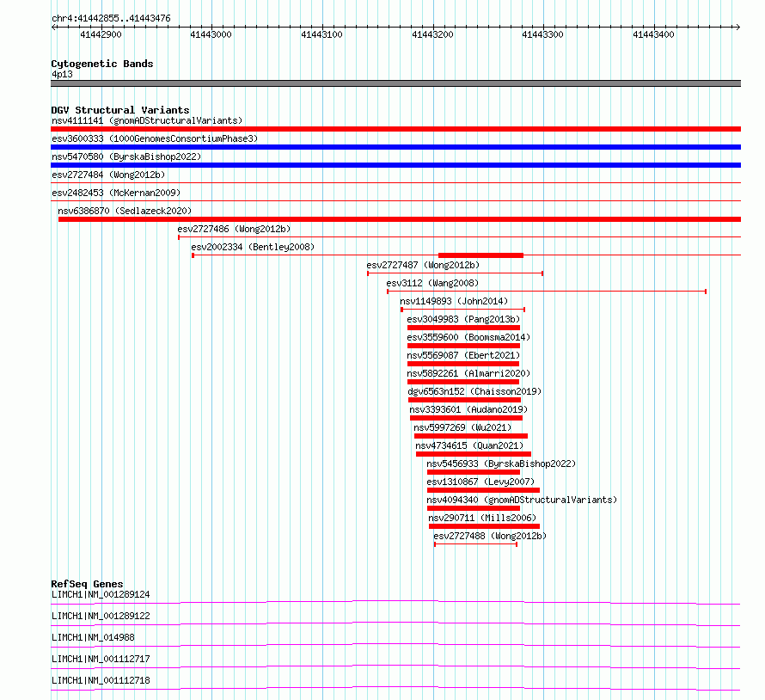Click the thick segment of esv2002334 bar

point(481,255)
